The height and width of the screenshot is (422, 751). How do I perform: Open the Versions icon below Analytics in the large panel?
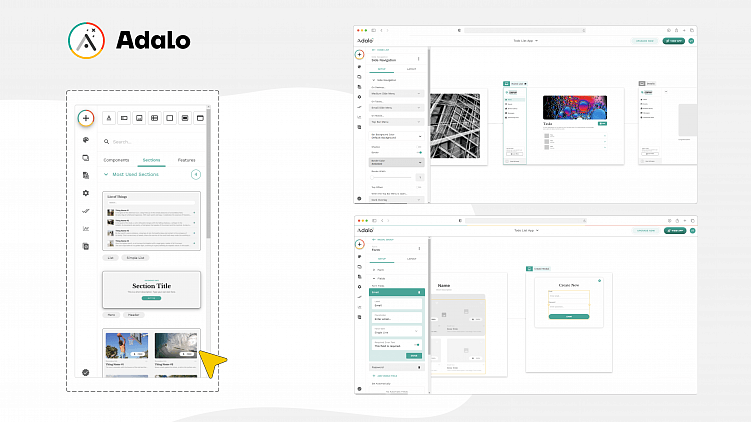click(x=86, y=246)
